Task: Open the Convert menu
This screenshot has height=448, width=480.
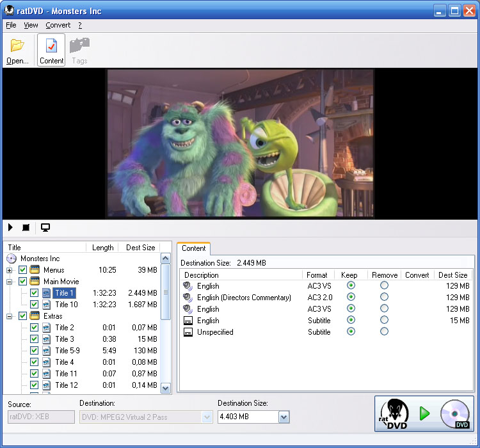Action: pos(58,25)
